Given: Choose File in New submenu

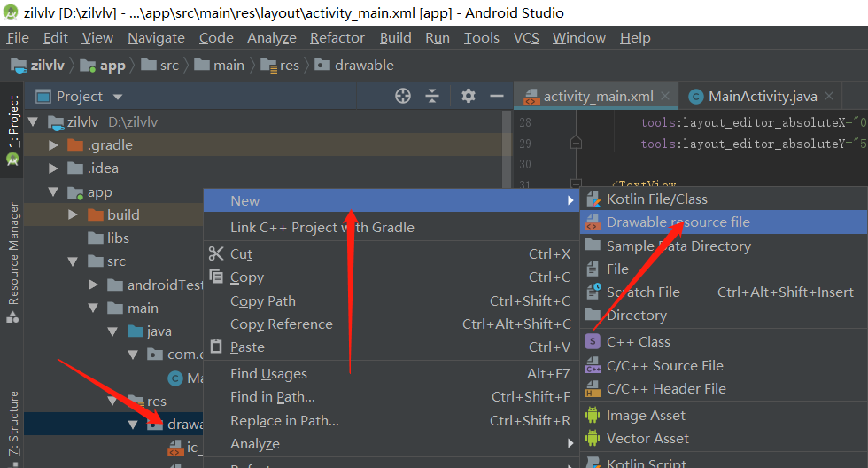Looking at the screenshot, I should tap(724, 269).
